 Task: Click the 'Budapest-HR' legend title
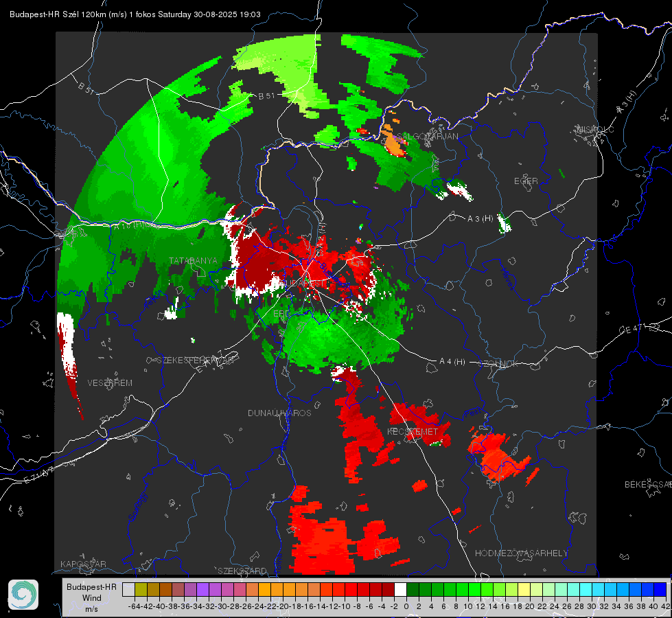pos(91,587)
